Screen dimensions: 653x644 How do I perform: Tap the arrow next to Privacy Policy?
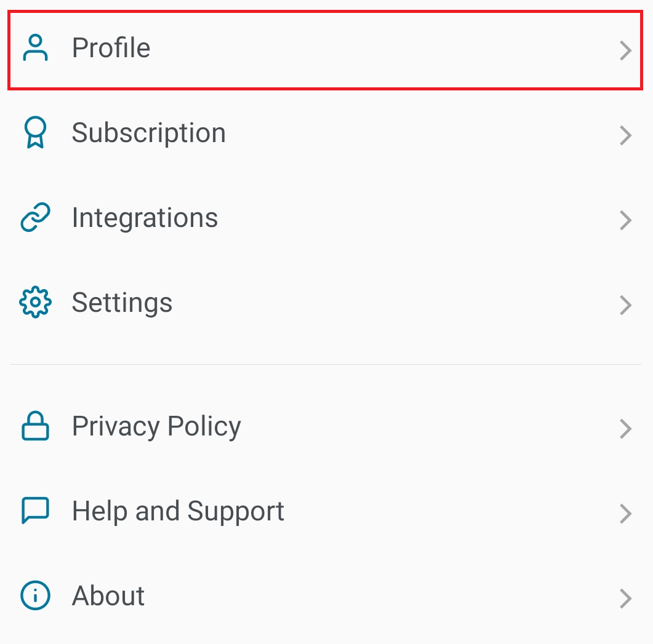(625, 429)
